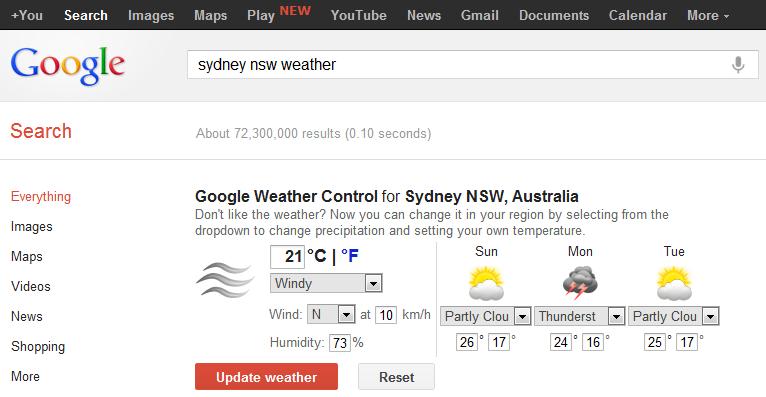Click the About 72,300,000 results text

(314, 133)
